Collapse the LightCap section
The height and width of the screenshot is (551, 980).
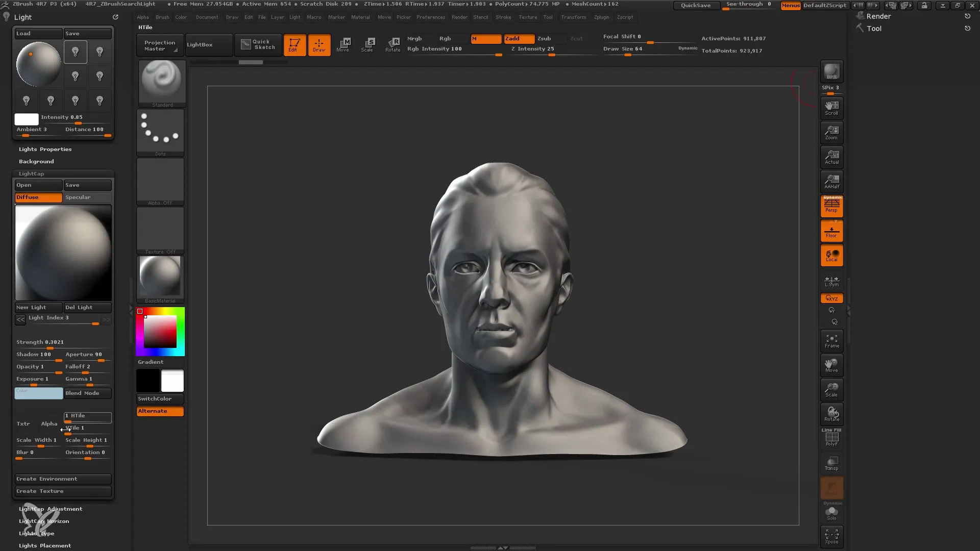click(x=32, y=174)
